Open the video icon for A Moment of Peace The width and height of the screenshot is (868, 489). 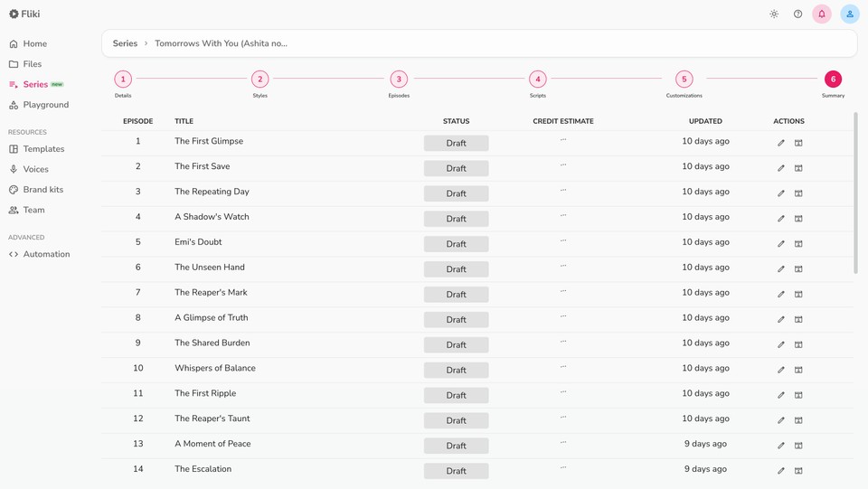click(798, 446)
